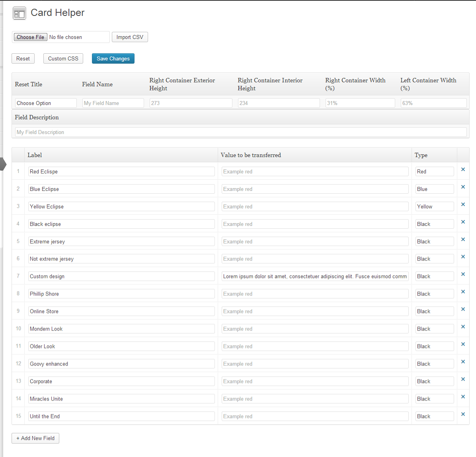Delete the Extreme jersey row
Image resolution: width=476 pixels, height=457 pixels.
tap(463, 239)
